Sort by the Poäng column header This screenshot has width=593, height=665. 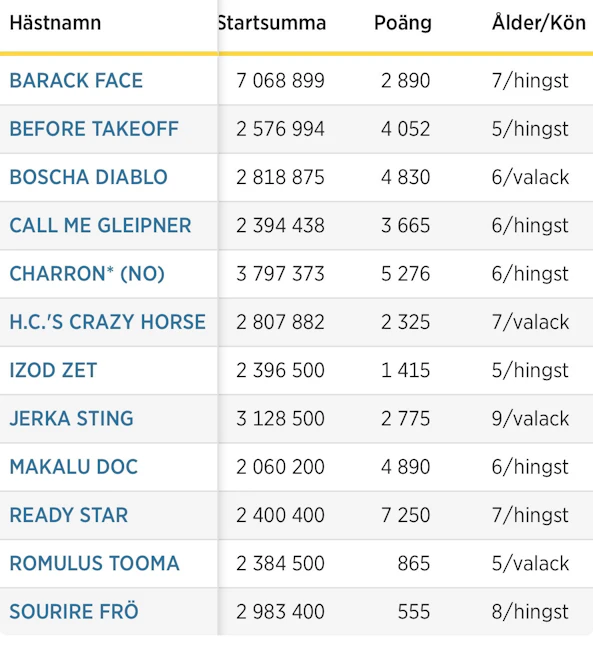[403, 24]
